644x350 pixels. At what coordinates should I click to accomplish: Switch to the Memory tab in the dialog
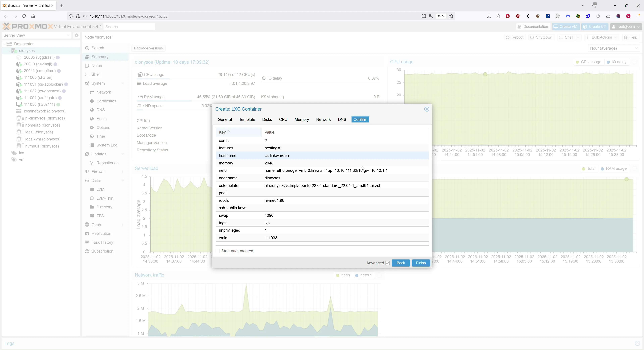point(302,119)
